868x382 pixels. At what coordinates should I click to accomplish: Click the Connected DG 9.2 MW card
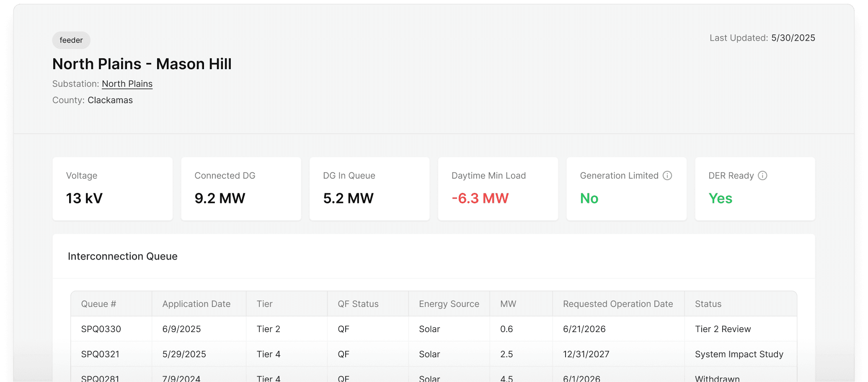click(241, 189)
